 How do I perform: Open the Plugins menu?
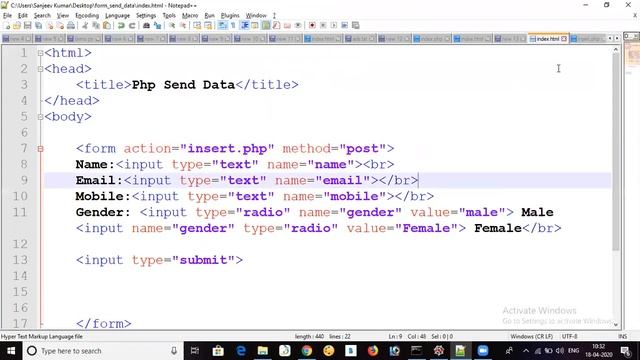pos(230,16)
